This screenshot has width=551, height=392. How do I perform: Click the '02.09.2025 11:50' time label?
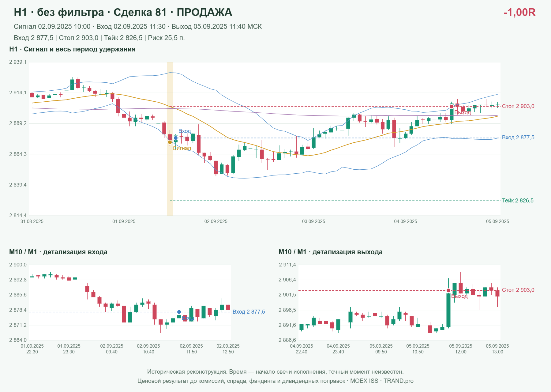point(191,349)
